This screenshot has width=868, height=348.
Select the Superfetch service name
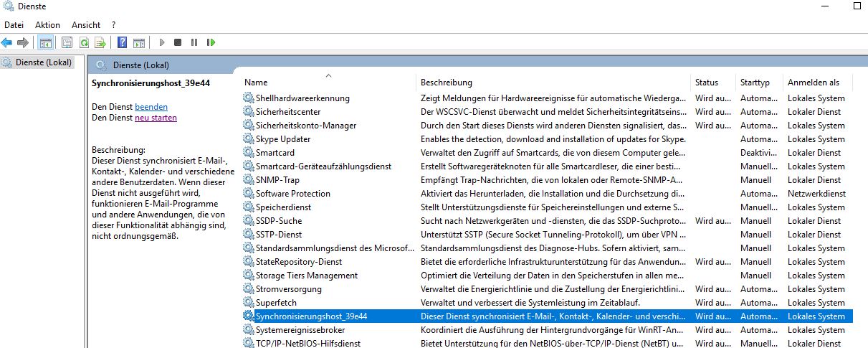276,302
